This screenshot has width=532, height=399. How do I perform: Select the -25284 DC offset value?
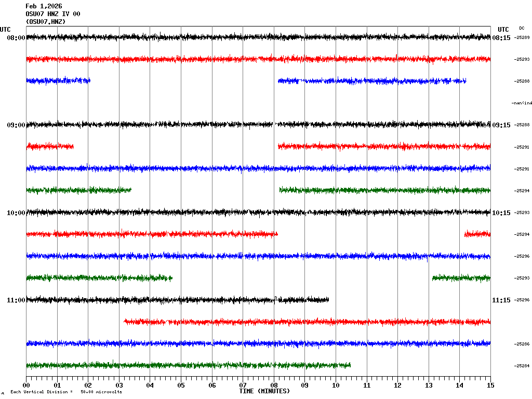(522, 366)
